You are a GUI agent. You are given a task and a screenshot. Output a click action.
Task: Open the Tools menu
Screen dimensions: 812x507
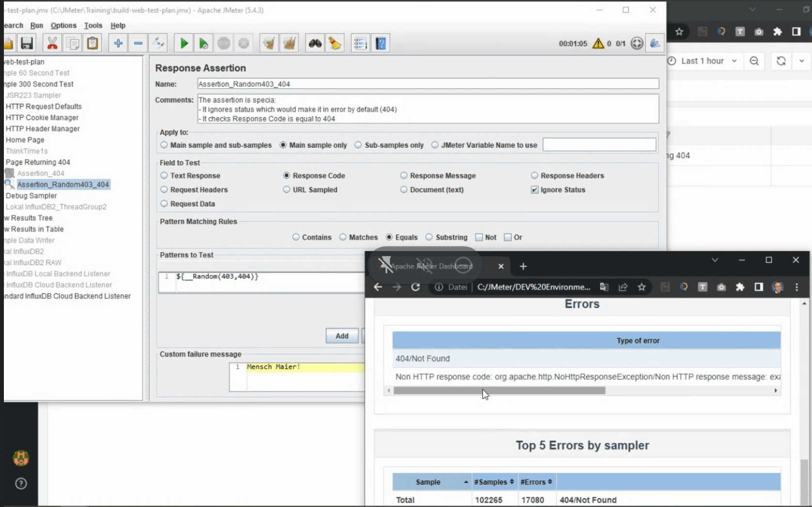(93, 25)
